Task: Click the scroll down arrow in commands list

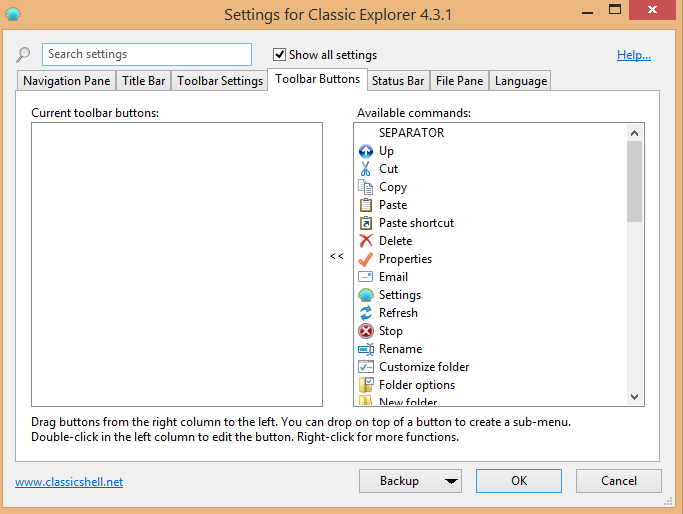Action: 634,397
